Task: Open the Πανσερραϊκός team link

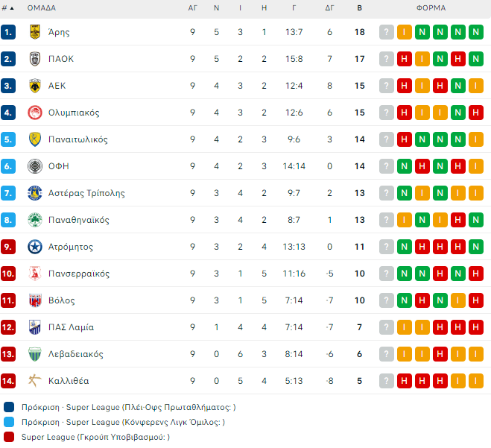Action: pos(78,274)
